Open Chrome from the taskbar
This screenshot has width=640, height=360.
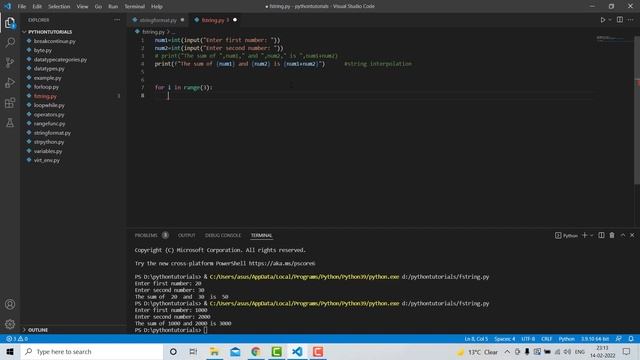pos(256,351)
